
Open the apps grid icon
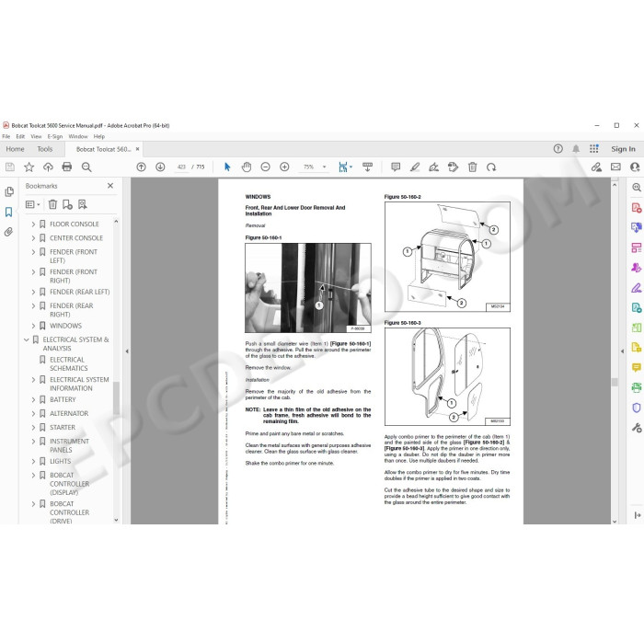[594, 149]
